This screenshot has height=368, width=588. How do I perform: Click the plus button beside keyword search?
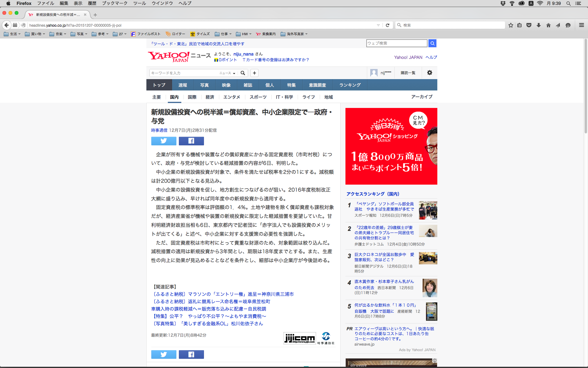point(254,73)
